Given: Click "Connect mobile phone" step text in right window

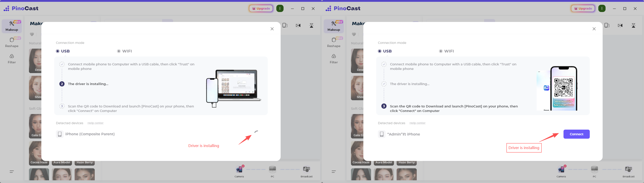Looking at the screenshot, I should [453, 67].
